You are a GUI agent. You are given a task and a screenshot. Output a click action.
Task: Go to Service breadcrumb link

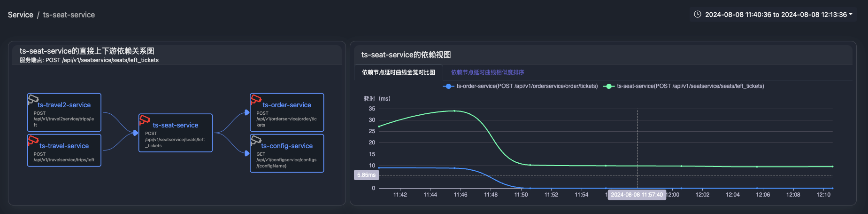(x=21, y=15)
